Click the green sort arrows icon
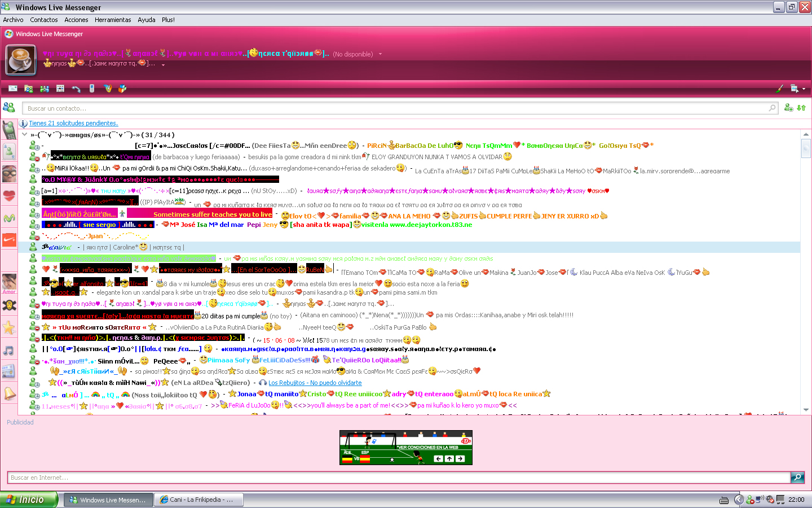Image resolution: width=812 pixels, height=508 pixels. [801, 108]
